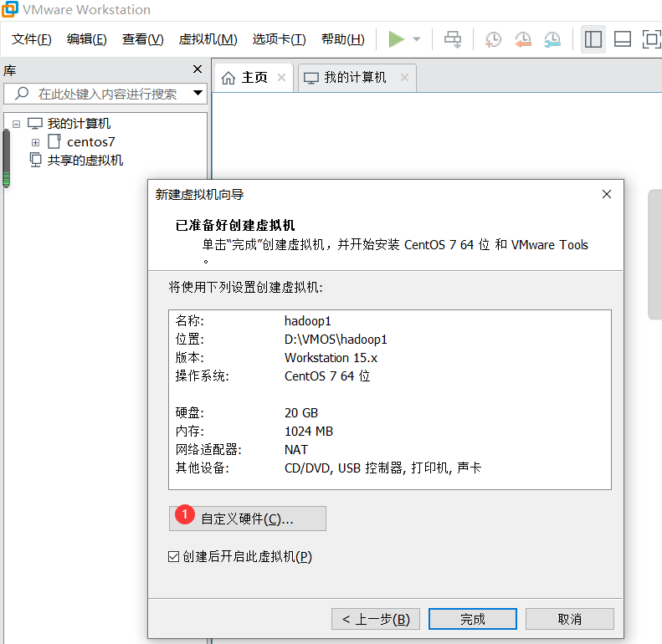Screen dimensions: 662x644
Task: Close the 我的计算机 tab
Action: tap(404, 78)
